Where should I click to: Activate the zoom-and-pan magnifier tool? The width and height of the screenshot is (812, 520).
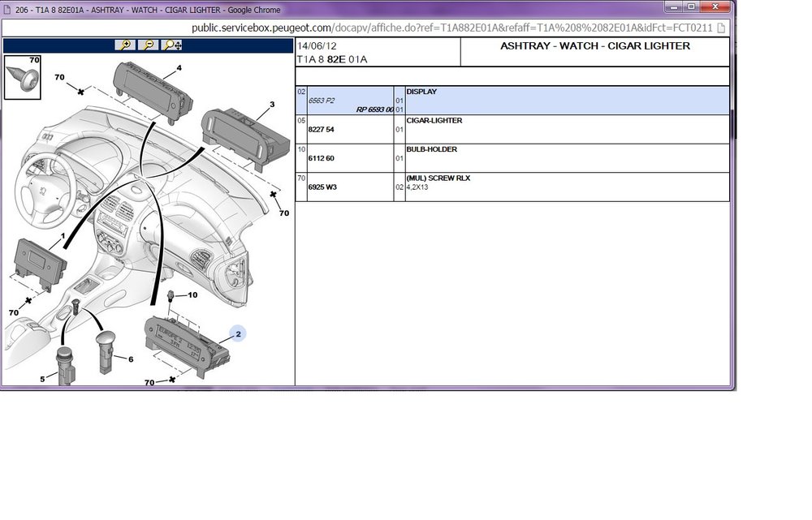[171, 45]
